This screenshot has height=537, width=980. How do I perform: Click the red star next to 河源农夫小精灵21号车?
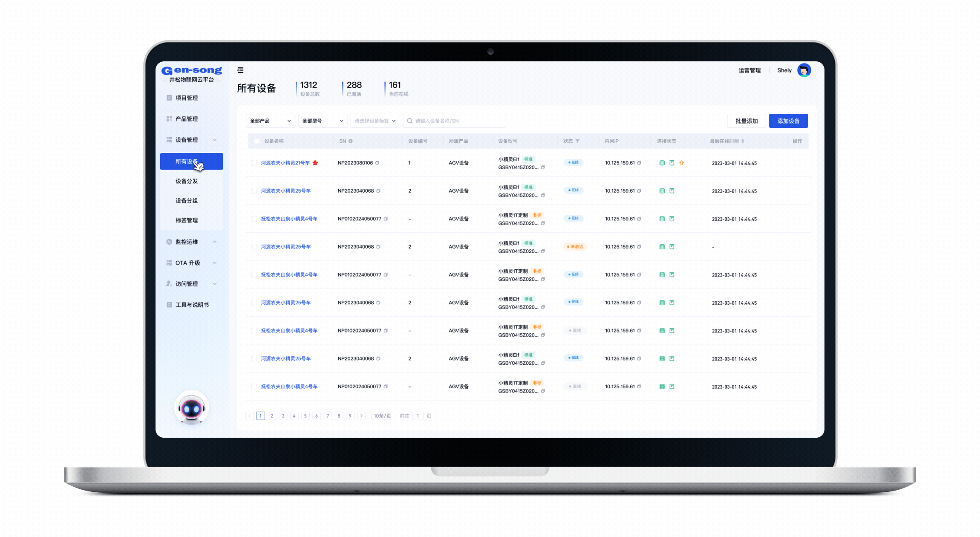coord(315,163)
